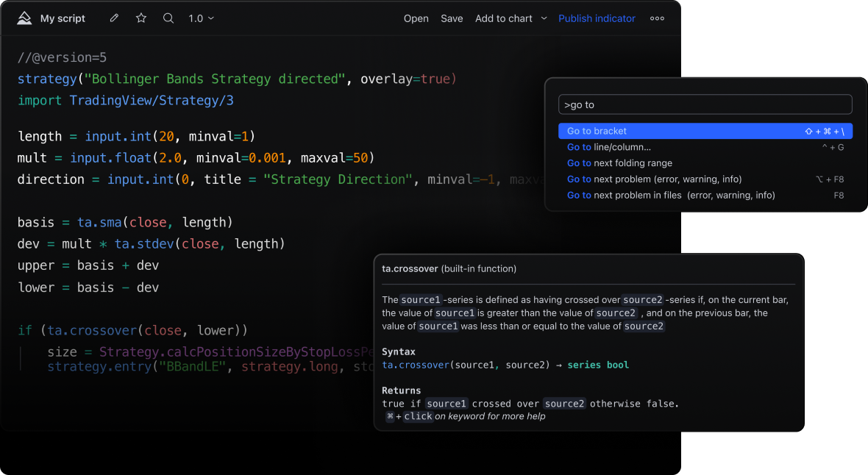Click Publish indicator link
Viewport: 868px width, 475px height.
point(597,18)
